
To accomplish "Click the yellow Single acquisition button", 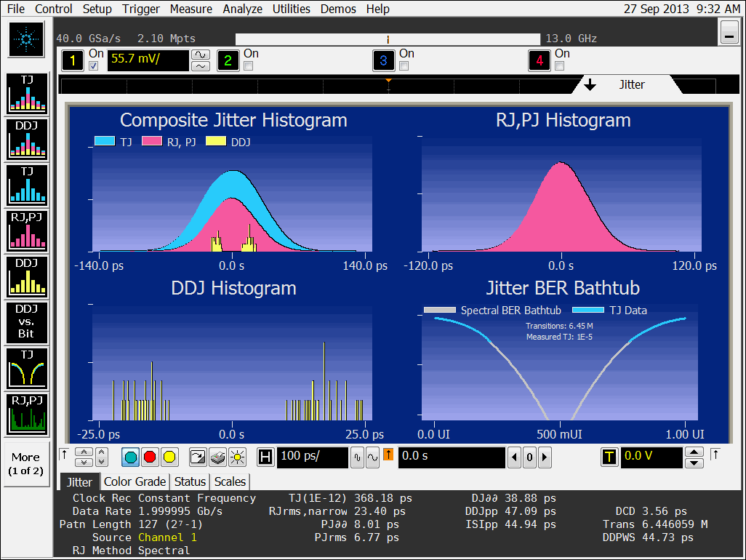I will pyautogui.click(x=169, y=457).
